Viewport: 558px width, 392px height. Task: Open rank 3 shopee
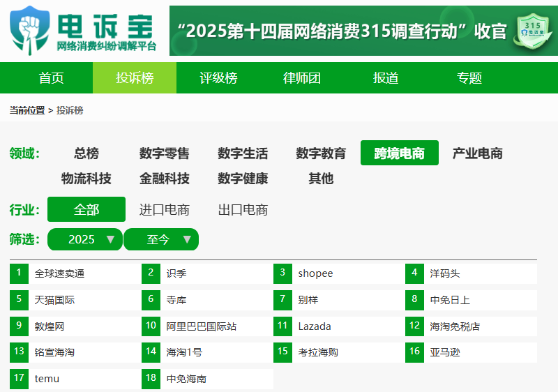339,273
